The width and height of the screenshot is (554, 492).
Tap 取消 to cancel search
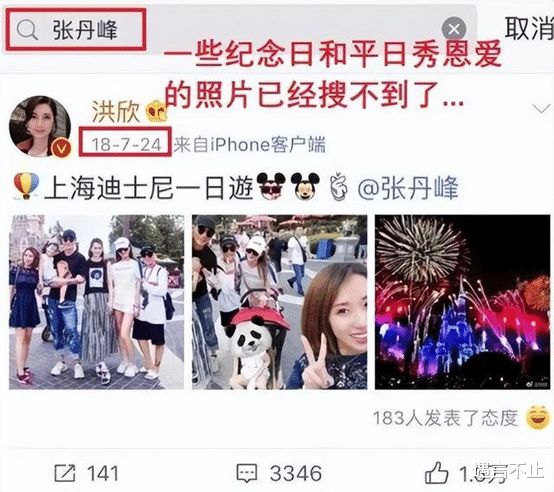pyautogui.click(x=529, y=28)
